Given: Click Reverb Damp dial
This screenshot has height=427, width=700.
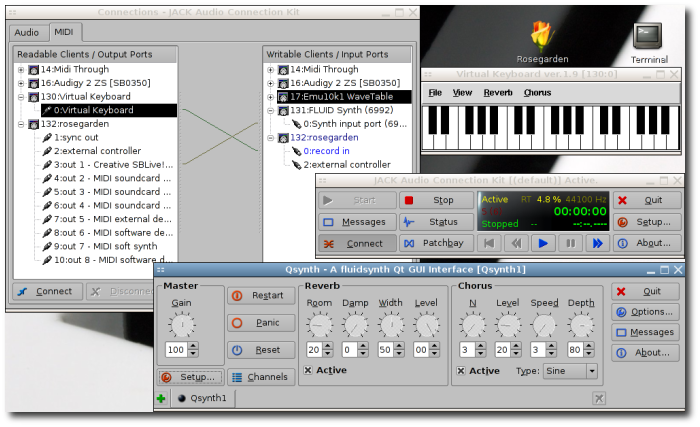Looking at the screenshot, I should tap(355, 325).
